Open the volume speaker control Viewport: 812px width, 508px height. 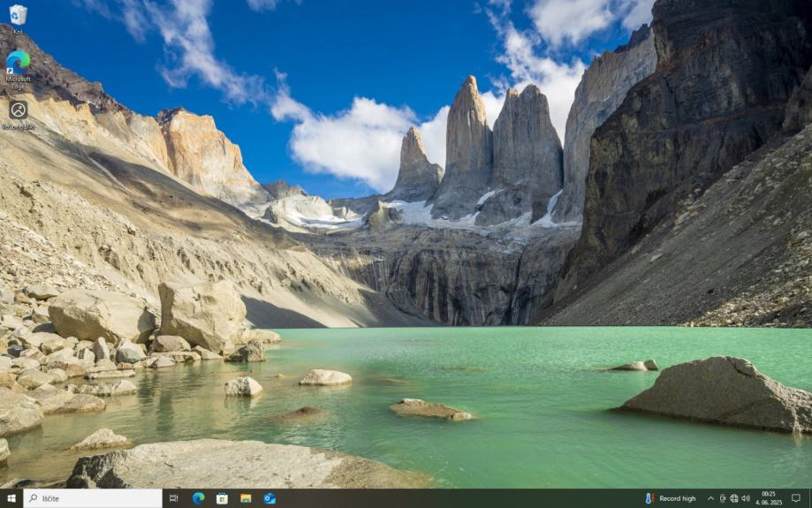click(x=746, y=498)
